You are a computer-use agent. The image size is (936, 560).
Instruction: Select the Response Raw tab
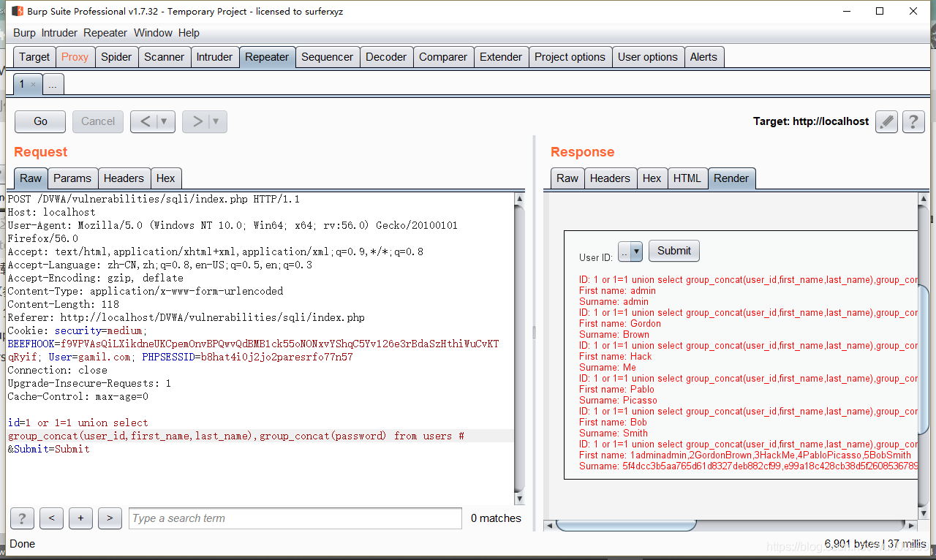(567, 178)
